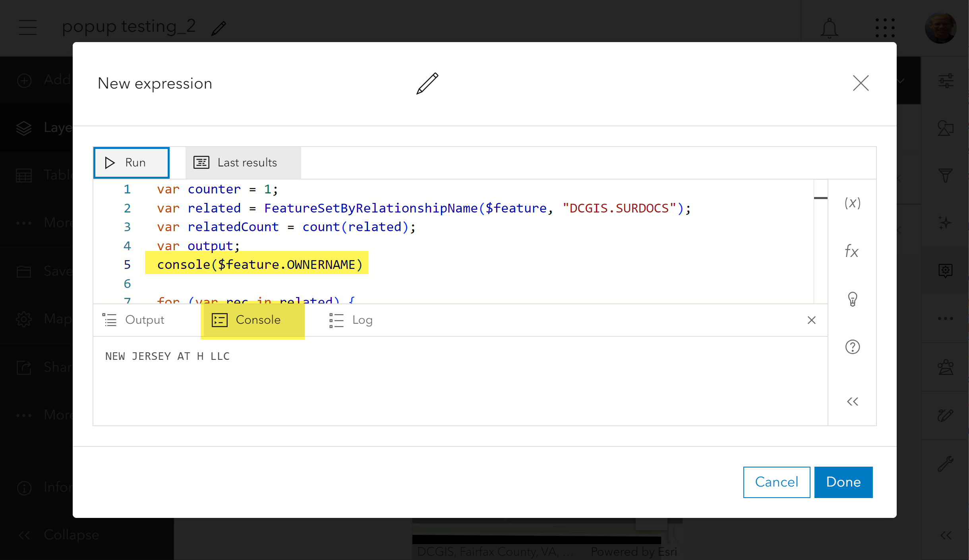Click Done to save expression
The width and height of the screenshot is (969, 560).
(x=843, y=482)
